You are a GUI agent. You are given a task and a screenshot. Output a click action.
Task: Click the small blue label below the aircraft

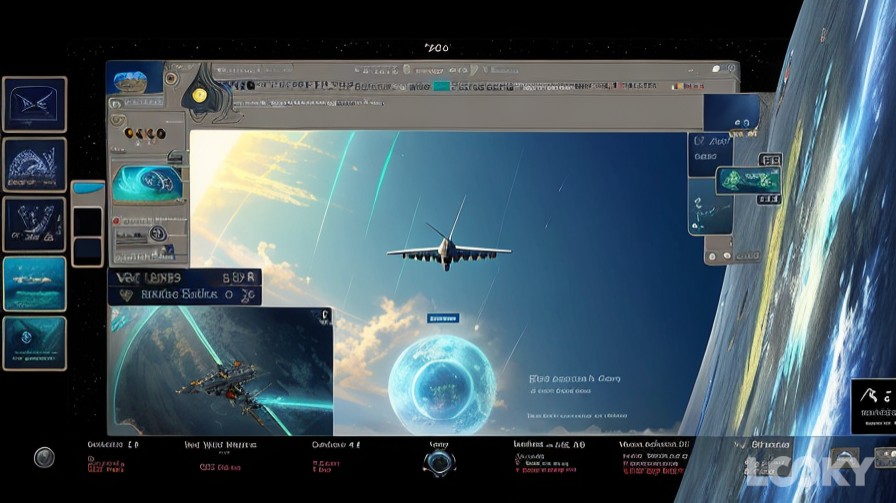click(x=443, y=318)
